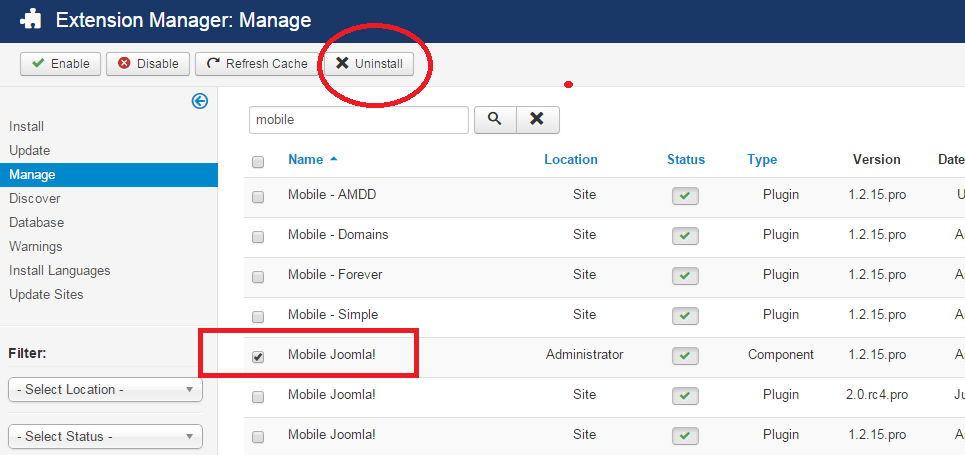Image resolution: width=965 pixels, height=455 pixels.
Task: Click the Enable toolbar button
Action: tap(60, 63)
